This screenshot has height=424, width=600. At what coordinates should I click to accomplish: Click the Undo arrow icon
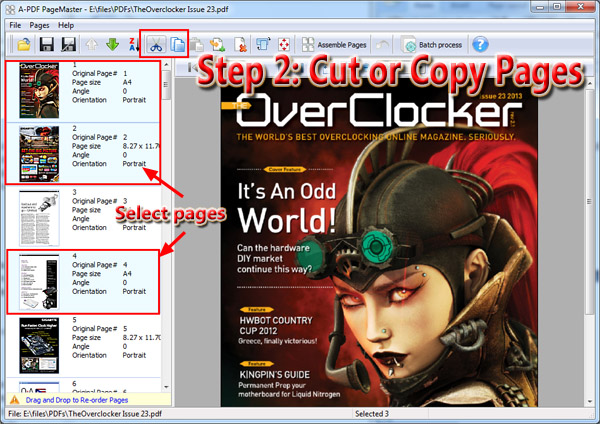[x=382, y=45]
